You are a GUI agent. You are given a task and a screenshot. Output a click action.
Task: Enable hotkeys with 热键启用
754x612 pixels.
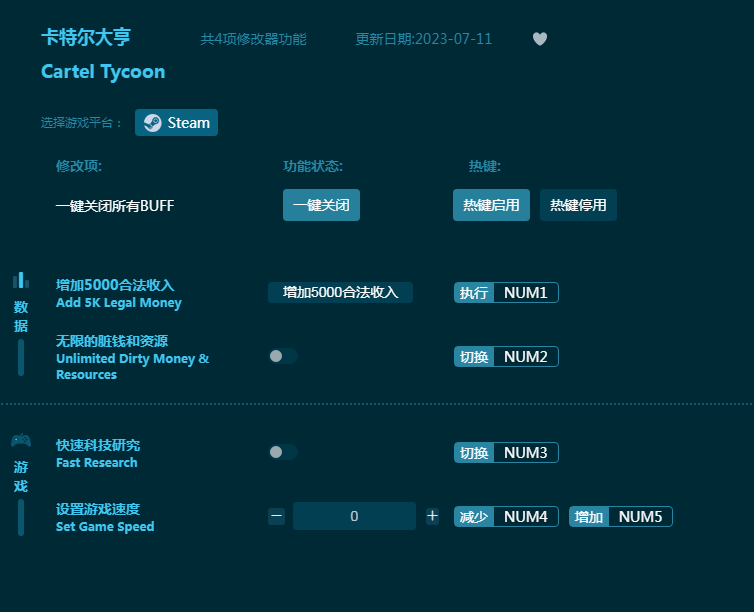[491, 205]
